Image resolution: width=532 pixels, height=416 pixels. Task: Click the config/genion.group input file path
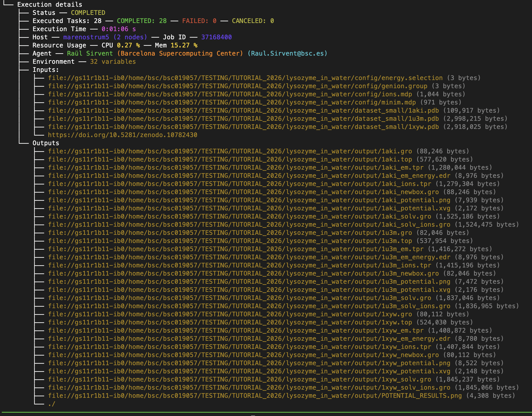[x=237, y=86]
